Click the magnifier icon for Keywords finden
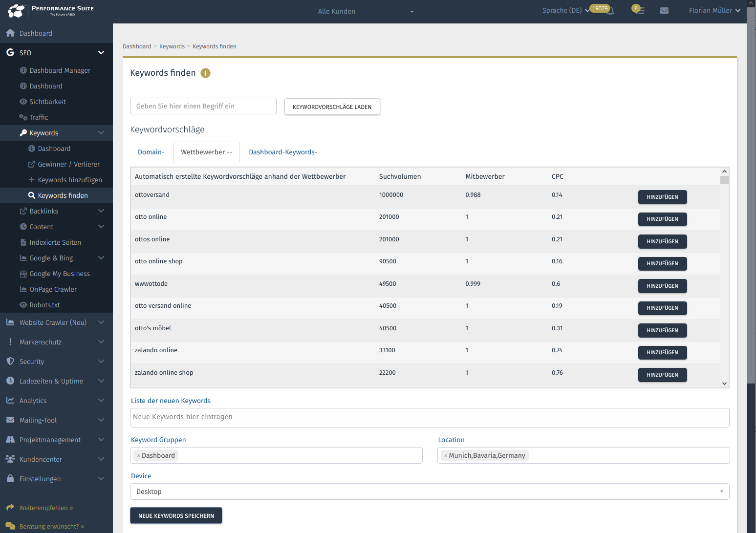This screenshot has height=533, width=756. point(32,195)
